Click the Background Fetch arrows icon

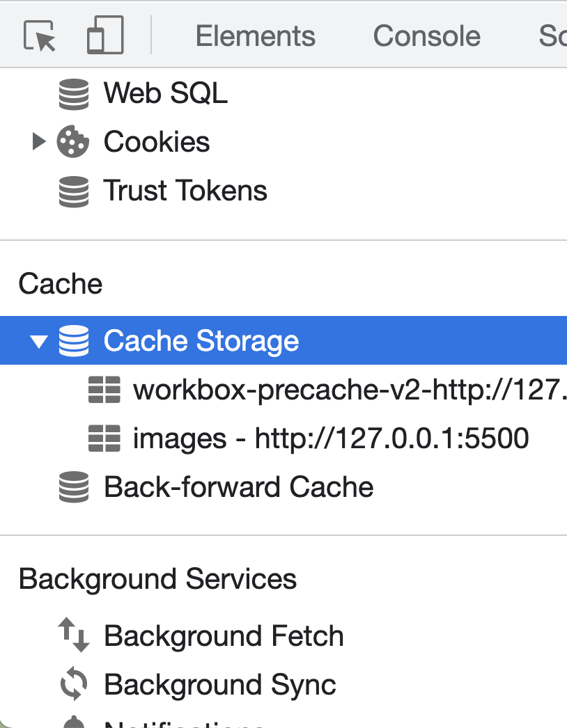pos(74,635)
